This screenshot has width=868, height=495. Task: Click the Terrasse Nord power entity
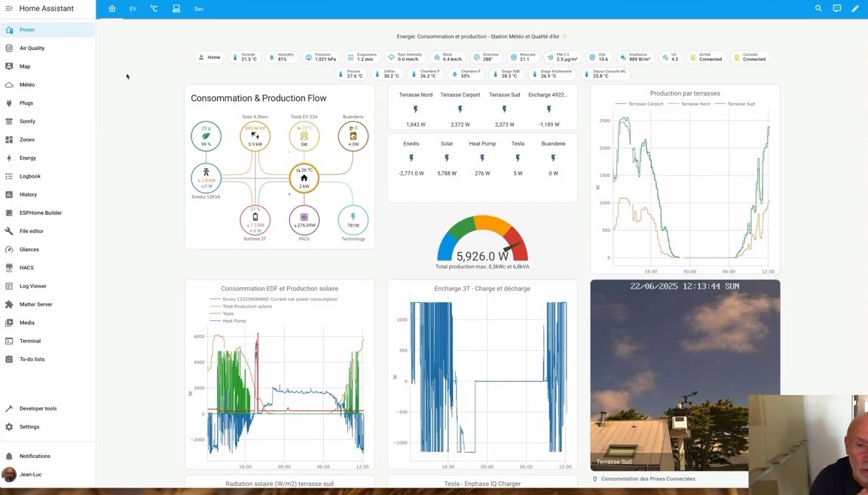point(416,109)
